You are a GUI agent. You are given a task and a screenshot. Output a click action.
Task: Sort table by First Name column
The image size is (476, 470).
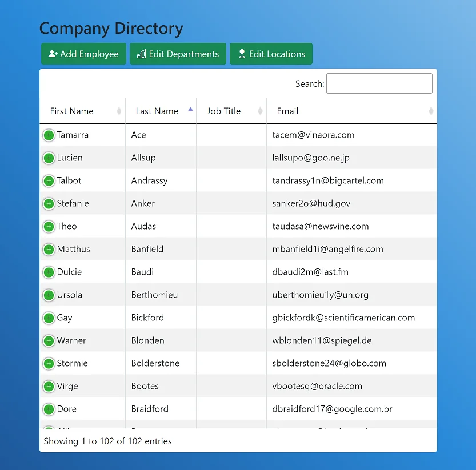click(x=72, y=111)
